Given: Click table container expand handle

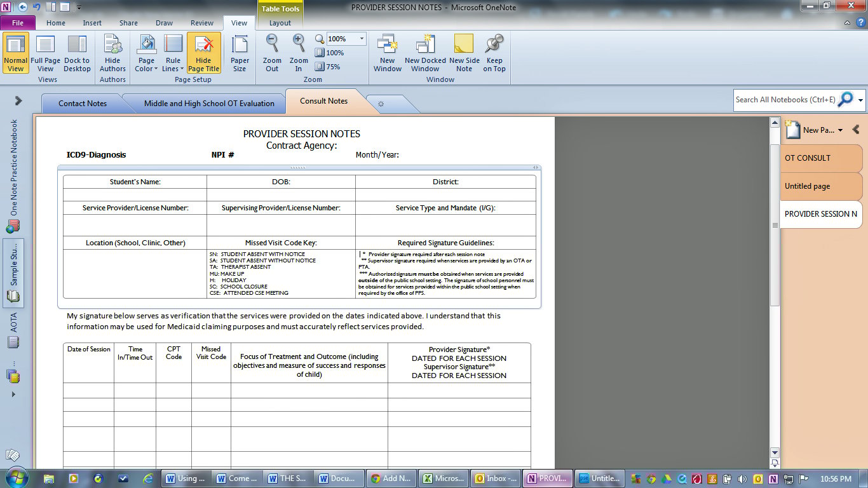Looking at the screenshot, I should pos(536,167).
